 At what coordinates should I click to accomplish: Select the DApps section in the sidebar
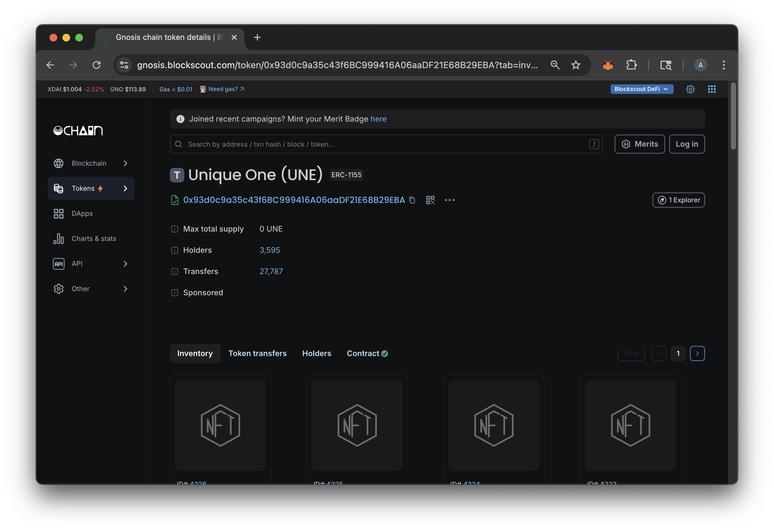click(82, 213)
